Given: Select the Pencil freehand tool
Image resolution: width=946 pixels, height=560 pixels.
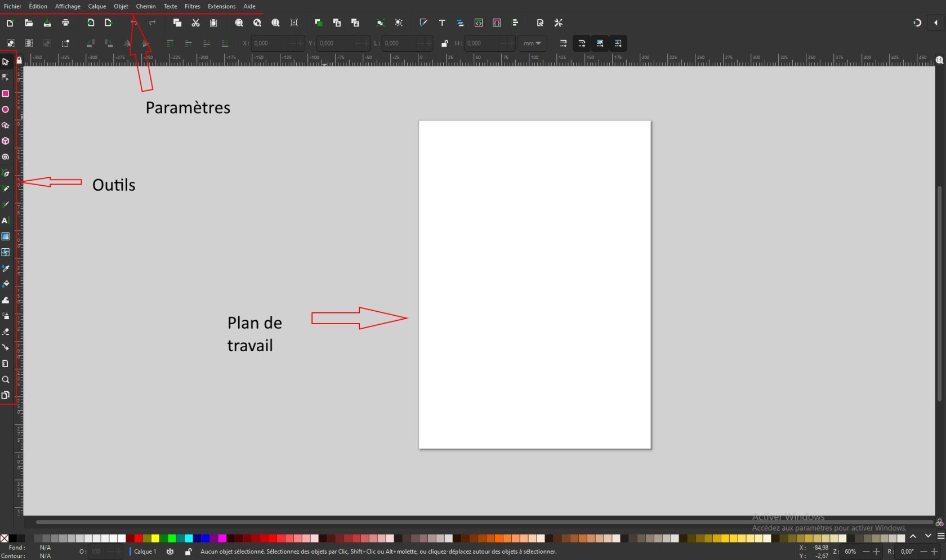Looking at the screenshot, I should coord(6,189).
